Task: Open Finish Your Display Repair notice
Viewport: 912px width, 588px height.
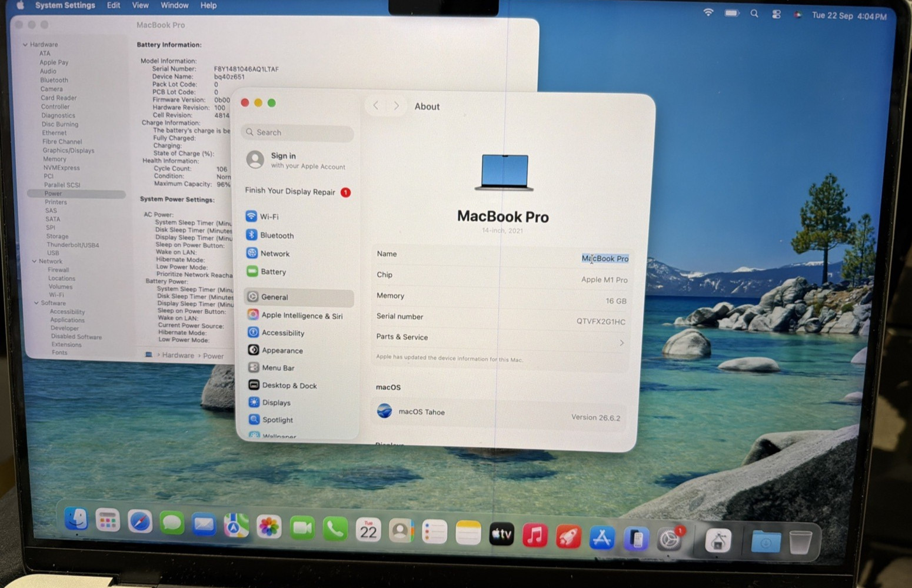Action: coord(298,192)
